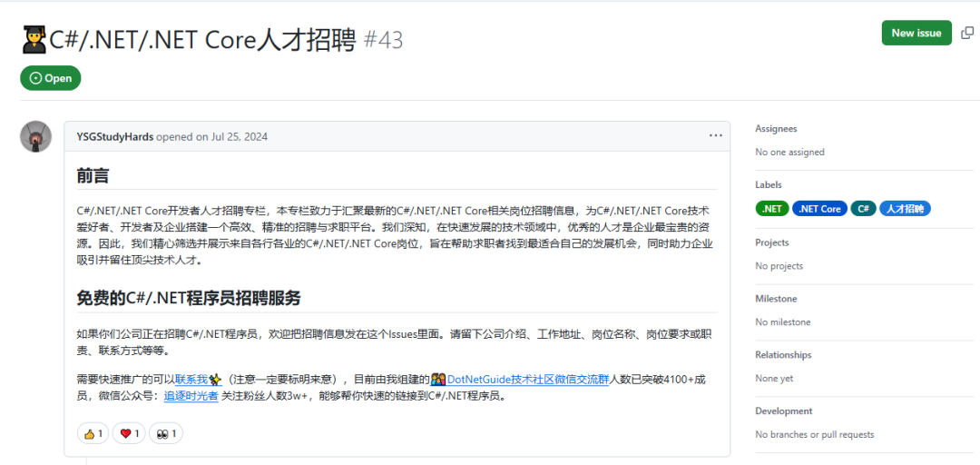The width and height of the screenshot is (980, 465).
Task: Click "None yet" text
Action: [773, 379]
